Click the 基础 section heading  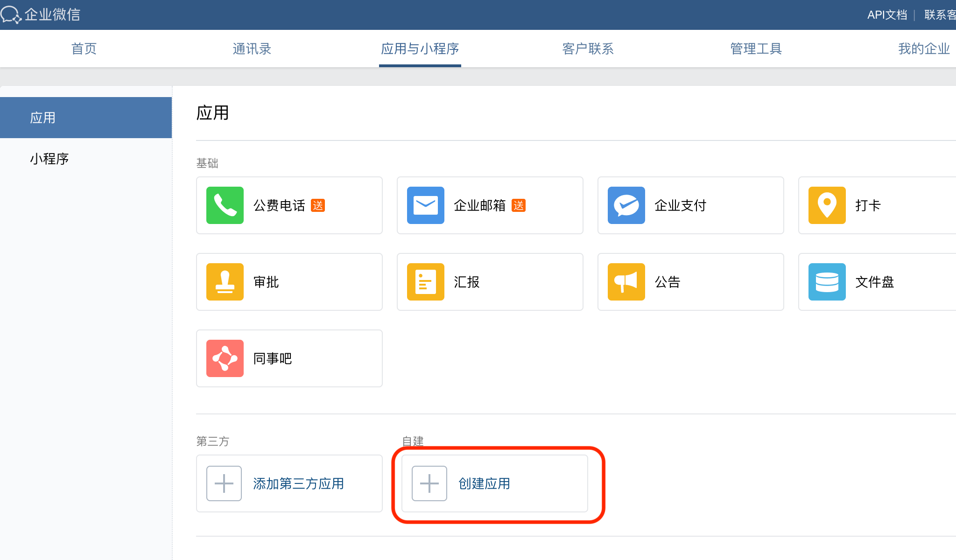[x=207, y=163]
